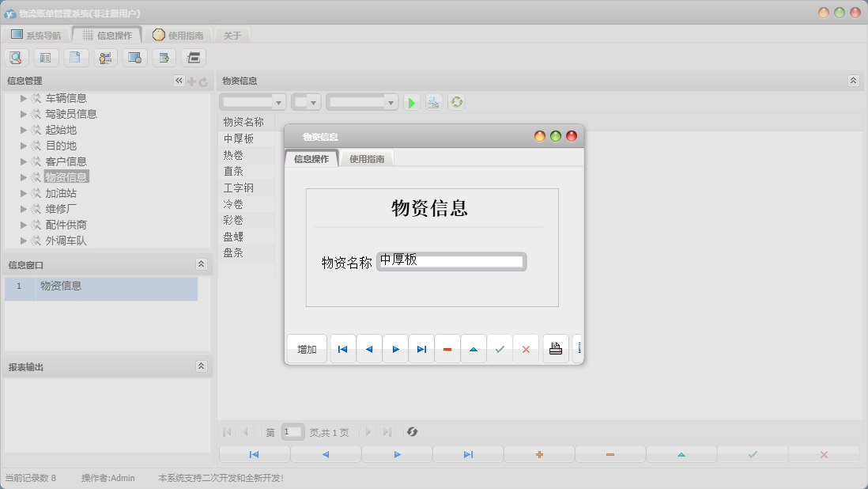Image resolution: width=868 pixels, height=489 pixels.
Task: Select the magnifier search icon on the toolbar
Action: [x=16, y=57]
